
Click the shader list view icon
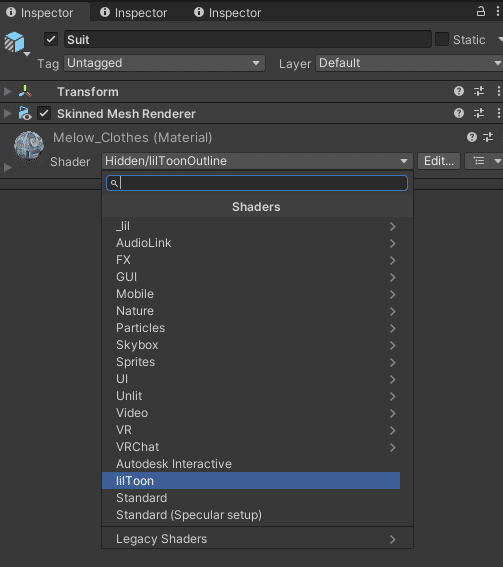(x=479, y=161)
